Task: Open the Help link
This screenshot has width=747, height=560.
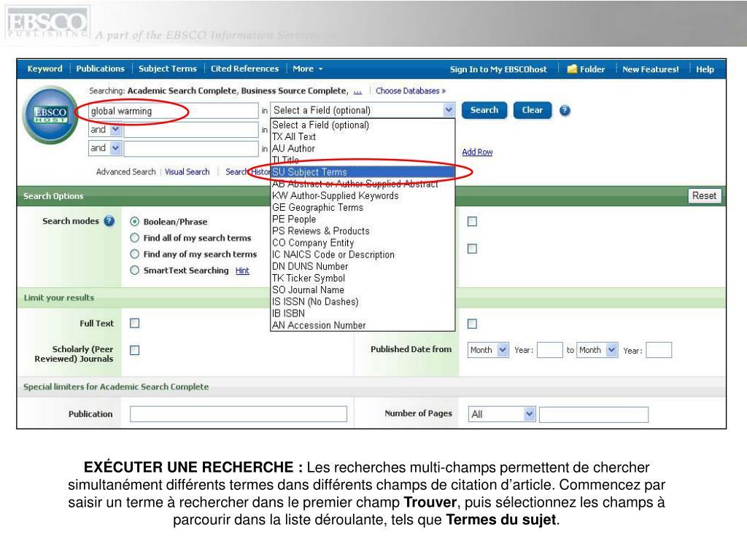Action: [705, 69]
